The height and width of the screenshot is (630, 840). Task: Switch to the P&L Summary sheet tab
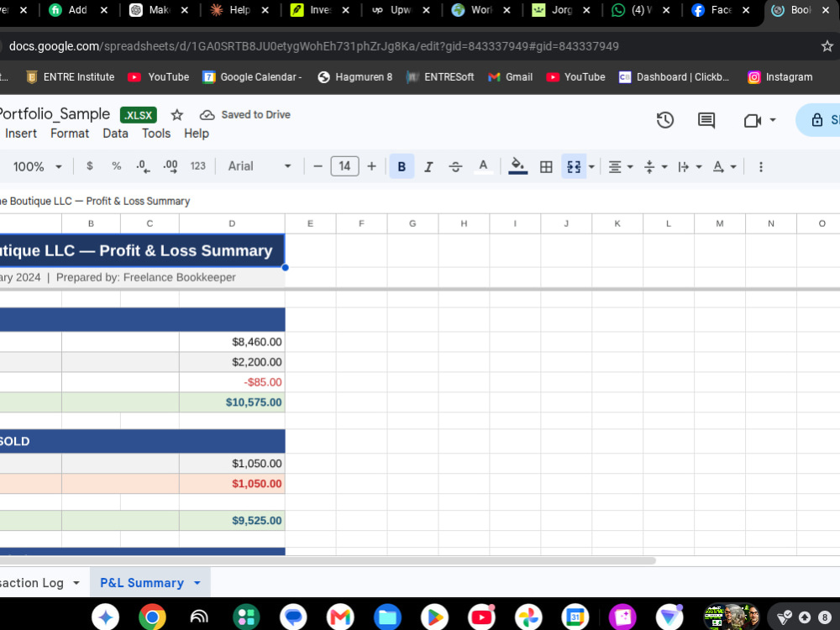142,583
